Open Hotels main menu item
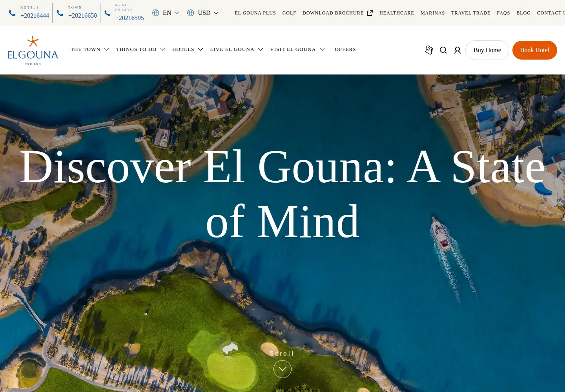 [183, 49]
